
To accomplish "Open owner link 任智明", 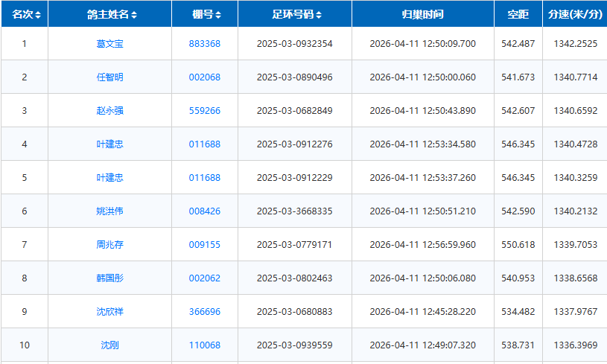I will point(110,77).
